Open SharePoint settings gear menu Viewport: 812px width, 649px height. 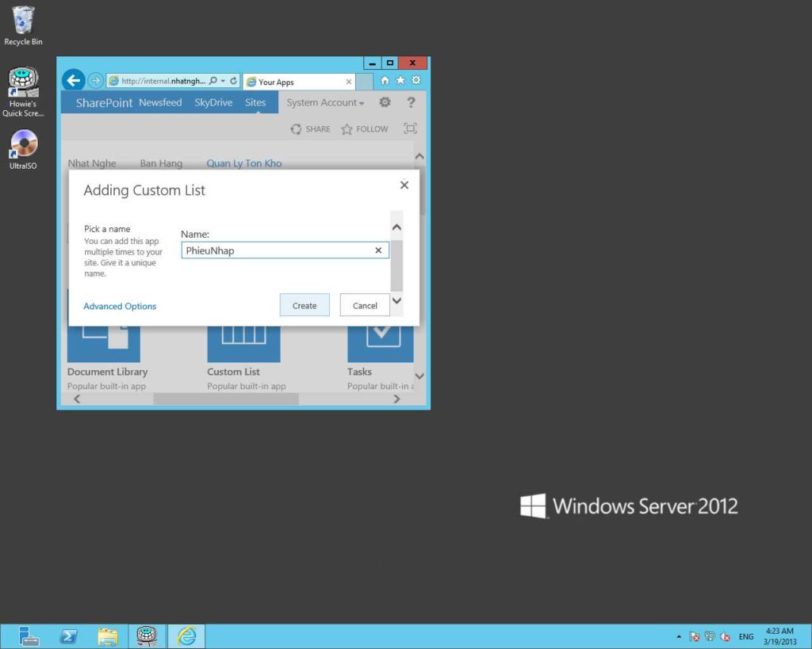coord(385,102)
